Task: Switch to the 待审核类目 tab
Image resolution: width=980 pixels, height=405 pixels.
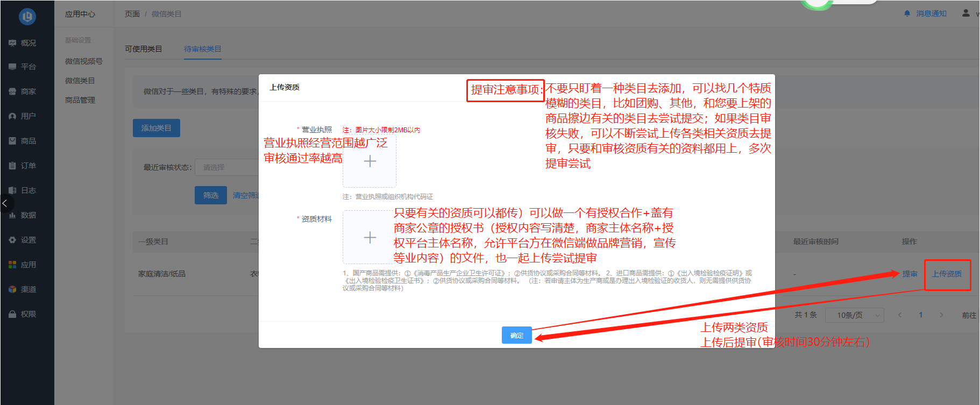Action: (x=203, y=49)
